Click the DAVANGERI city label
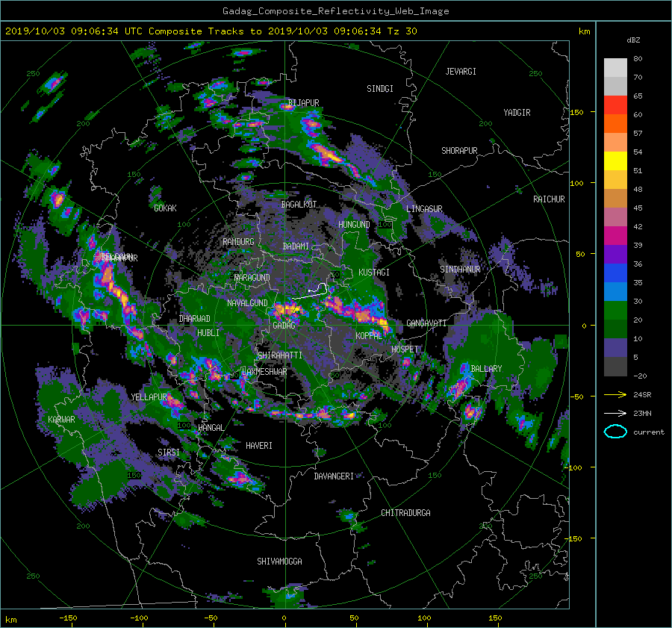 pyautogui.click(x=334, y=476)
